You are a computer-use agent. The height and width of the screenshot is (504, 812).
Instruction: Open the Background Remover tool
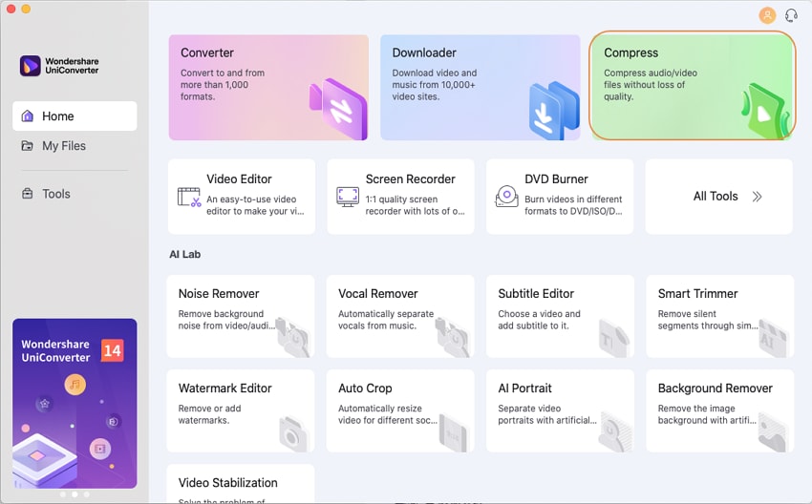click(x=720, y=410)
